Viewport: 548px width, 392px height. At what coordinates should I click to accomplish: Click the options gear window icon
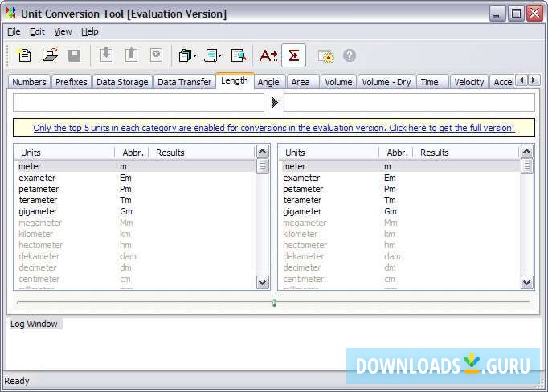pyautogui.click(x=325, y=55)
